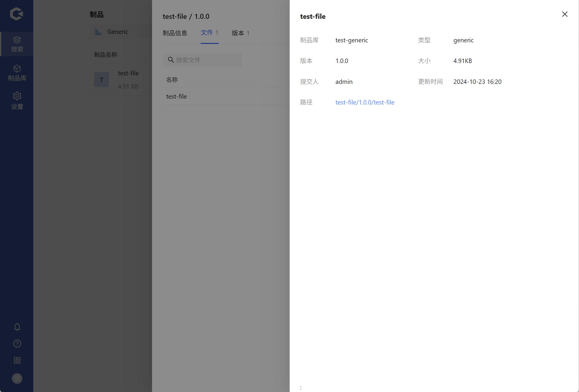Screen dimensions: 579x392
Task: Click the app logo in sidebar
Action: click(17, 14)
